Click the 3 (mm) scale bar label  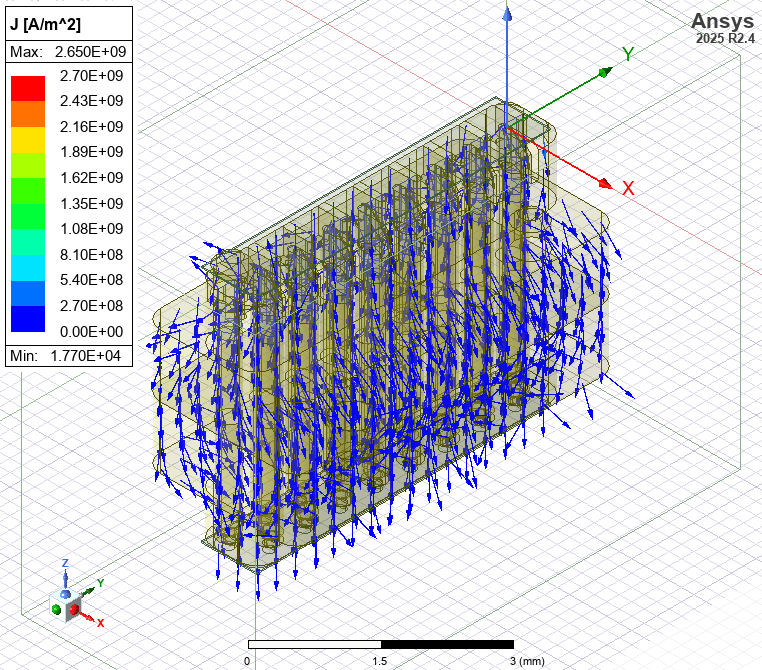coord(528,661)
